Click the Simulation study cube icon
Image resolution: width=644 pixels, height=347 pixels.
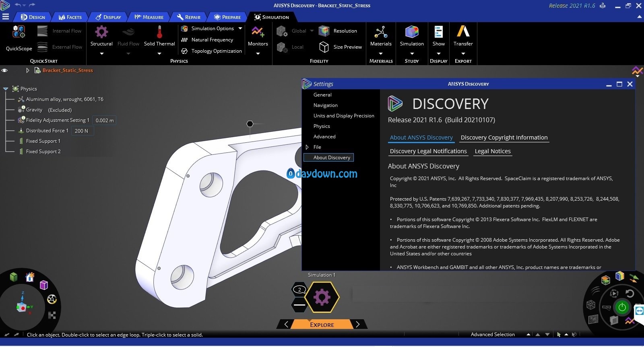[412, 32]
